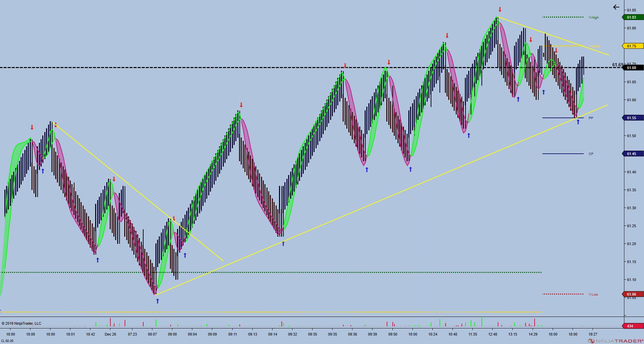Select the black 61.69 current price marker
This screenshot has height=344, width=644.
(x=633, y=68)
